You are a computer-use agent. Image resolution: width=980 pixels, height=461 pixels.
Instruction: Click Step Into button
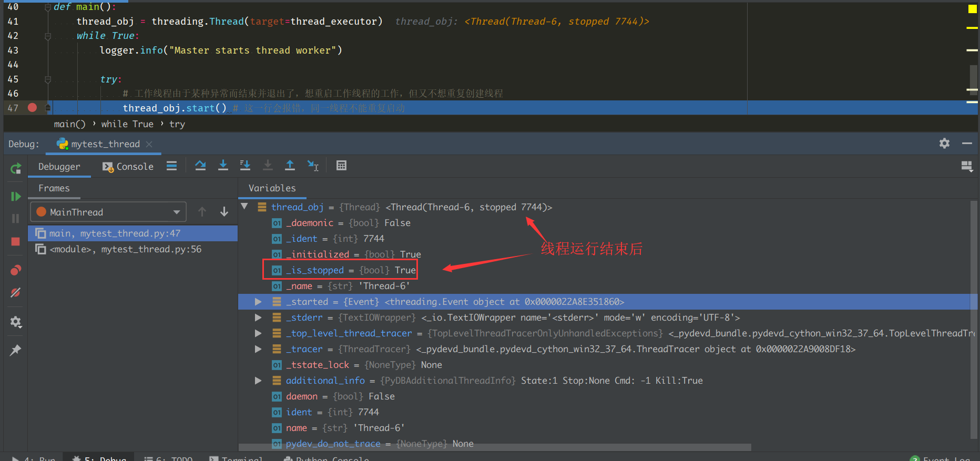coord(223,166)
